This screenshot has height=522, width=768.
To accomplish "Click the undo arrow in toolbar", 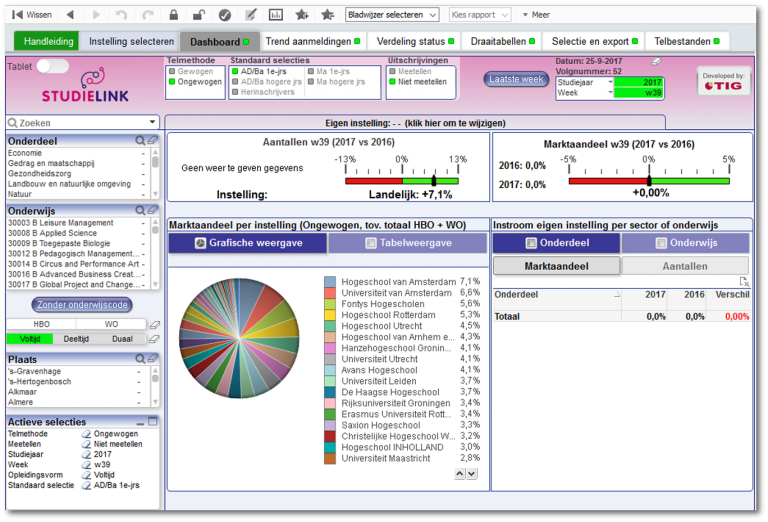I will 121,15.
